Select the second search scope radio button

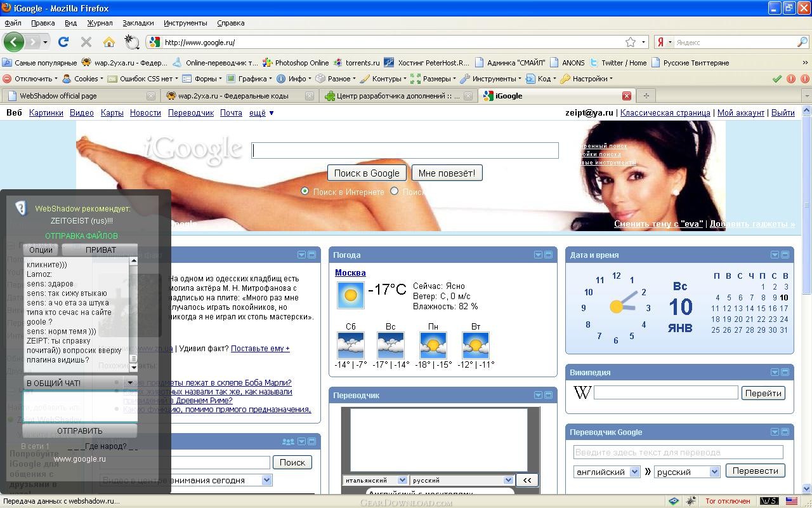point(394,191)
